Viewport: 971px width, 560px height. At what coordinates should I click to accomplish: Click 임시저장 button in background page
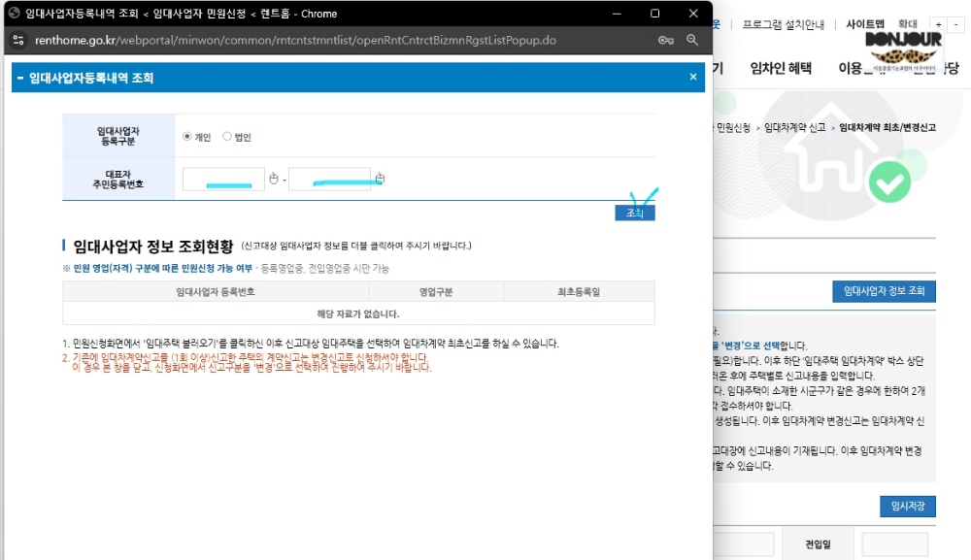click(907, 507)
